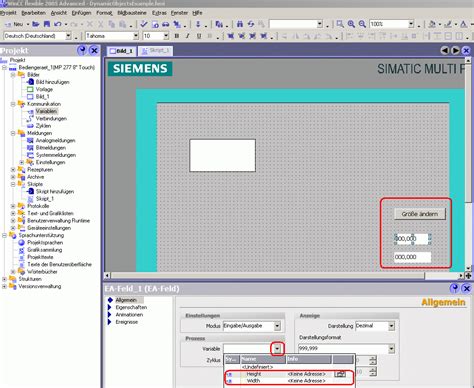Select Projektsprachen in the project tree
The width and height of the screenshot is (474, 388).
click(45, 243)
